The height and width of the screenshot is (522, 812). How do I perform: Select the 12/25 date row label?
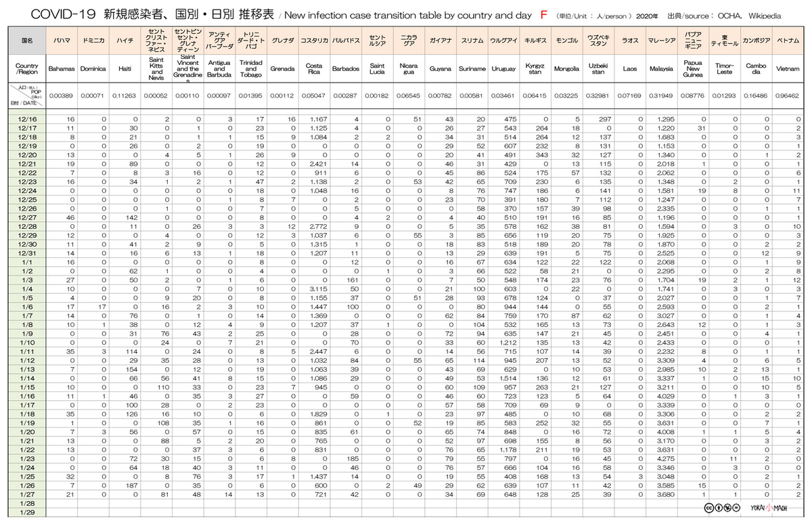[x=28, y=200]
